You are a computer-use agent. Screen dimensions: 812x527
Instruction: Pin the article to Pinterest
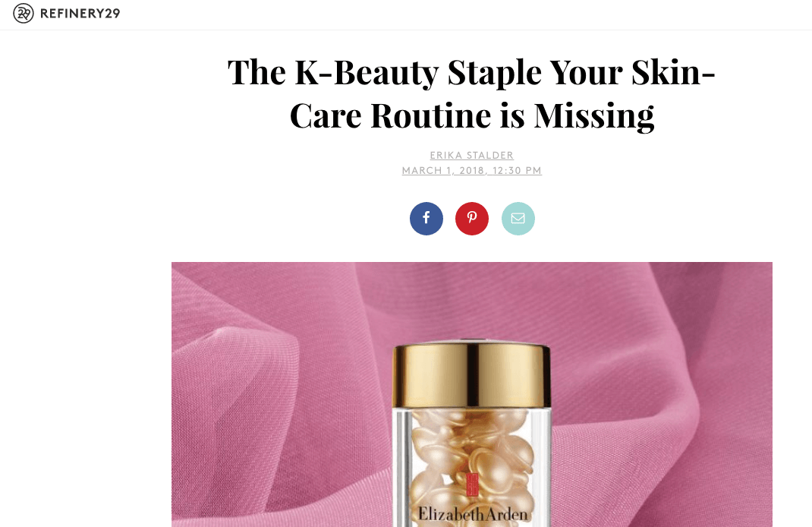pyautogui.click(x=472, y=219)
